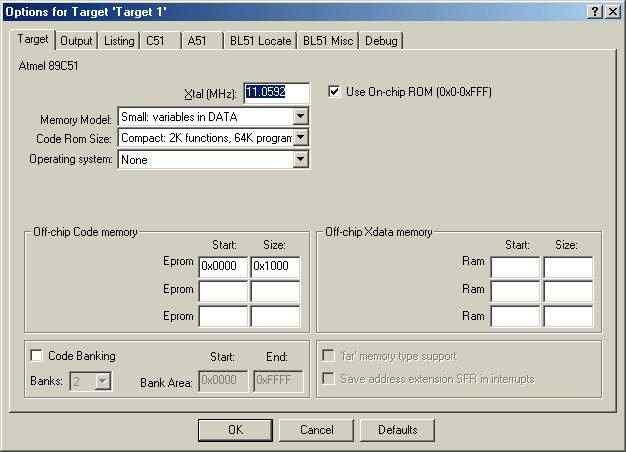Click the Defaults button
626x452 pixels.
click(397, 430)
